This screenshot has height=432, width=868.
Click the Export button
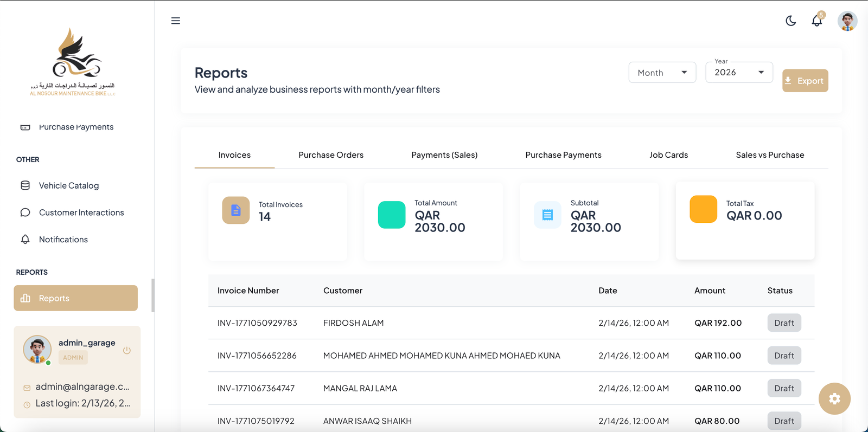(x=805, y=81)
